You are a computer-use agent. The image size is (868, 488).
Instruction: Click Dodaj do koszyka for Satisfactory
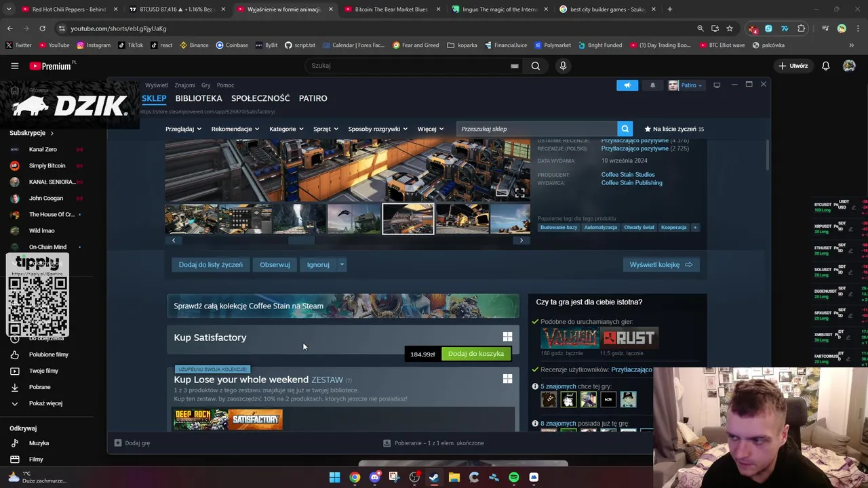476,354
